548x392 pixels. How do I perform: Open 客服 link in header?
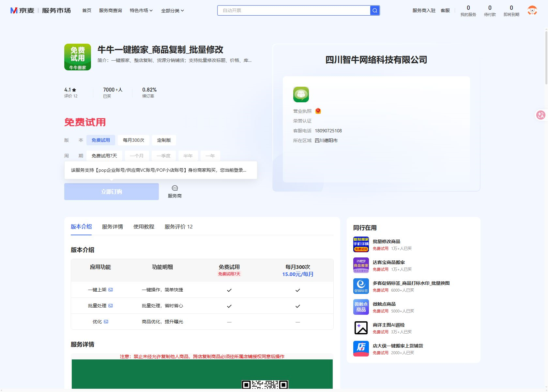click(445, 10)
